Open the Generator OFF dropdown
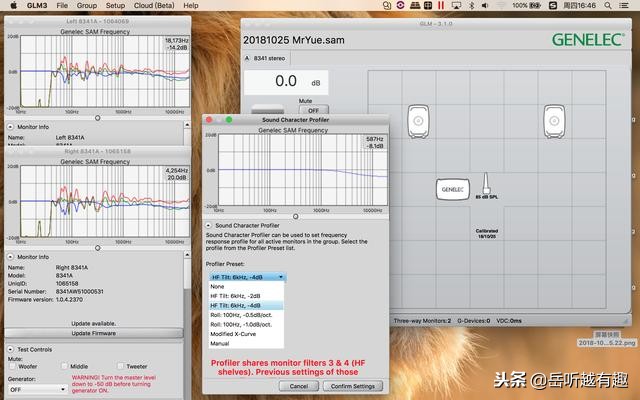This screenshot has height=400, width=640. tap(37, 389)
